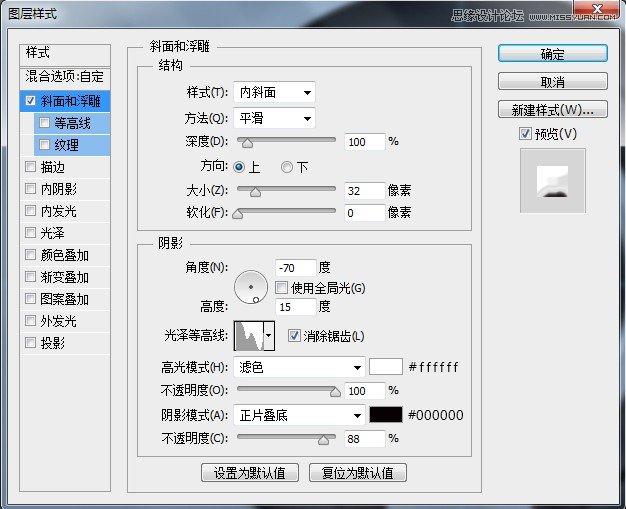Toggle the 斜面和浮雕 checkbox

[x=30, y=101]
